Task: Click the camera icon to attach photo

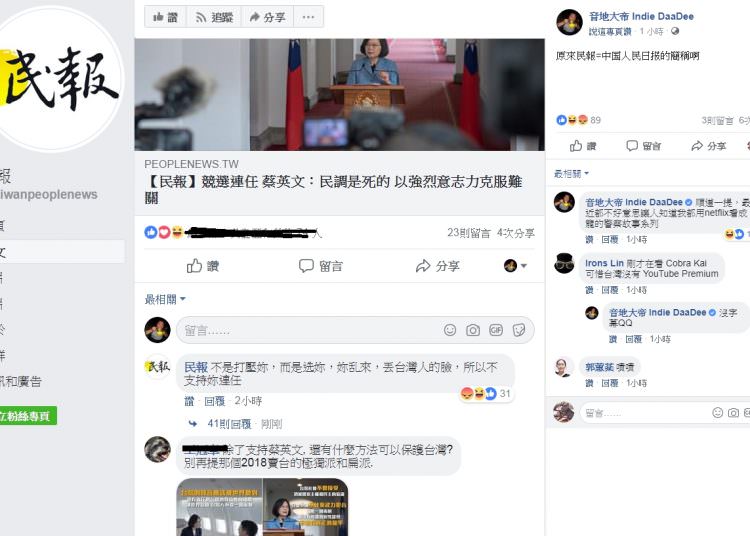Action: point(473,330)
